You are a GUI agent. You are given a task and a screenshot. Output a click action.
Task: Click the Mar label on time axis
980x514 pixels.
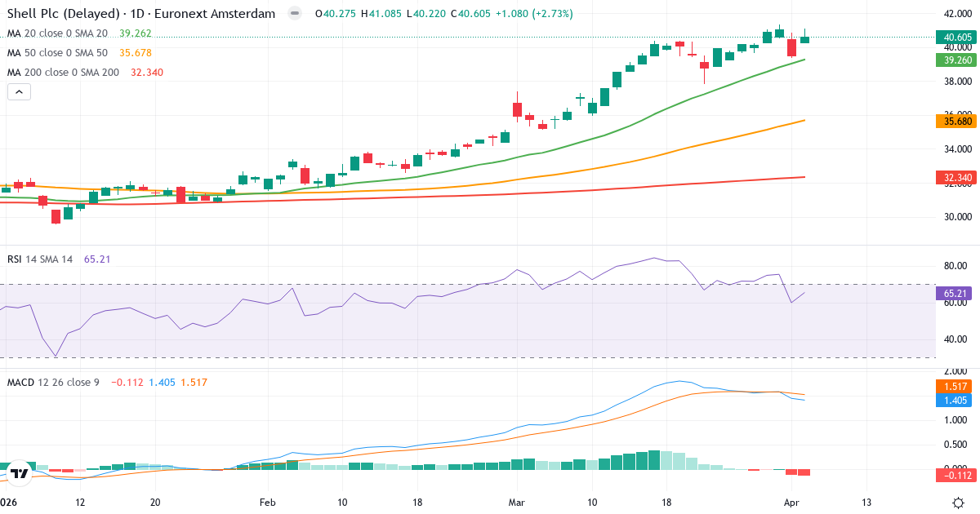[x=516, y=502]
